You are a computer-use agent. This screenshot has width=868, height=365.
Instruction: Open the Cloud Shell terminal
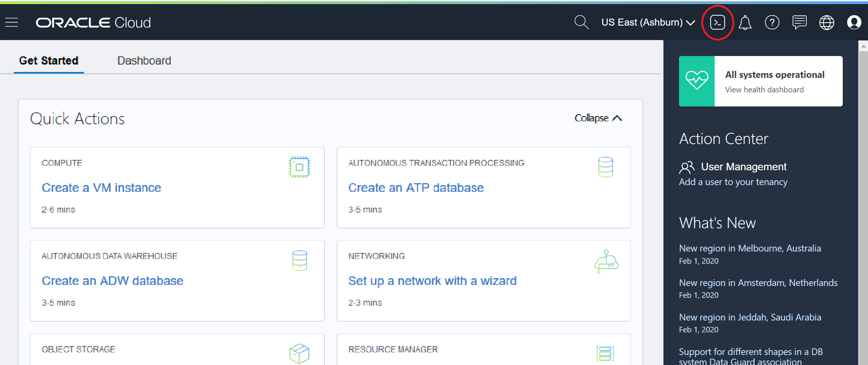coord(717,22)
